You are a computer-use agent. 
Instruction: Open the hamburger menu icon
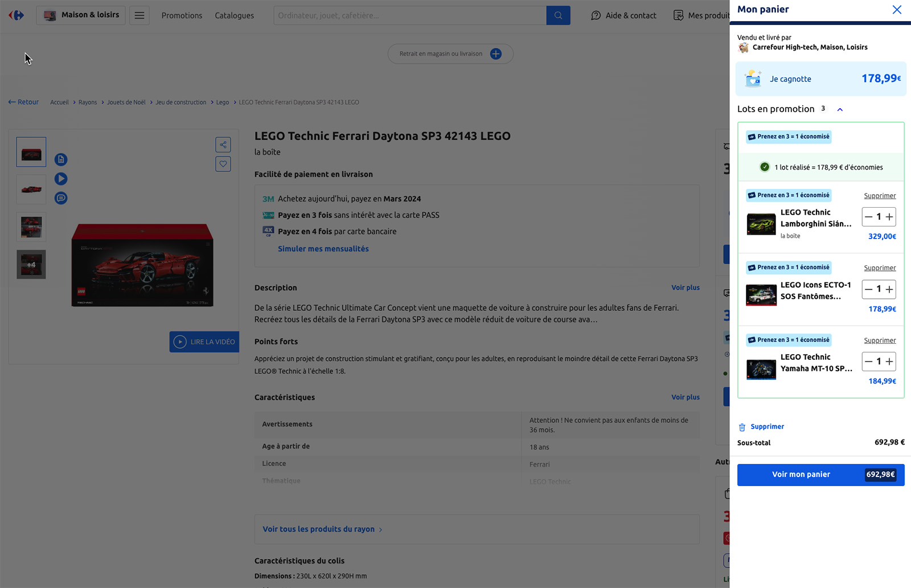click(139, 15)
